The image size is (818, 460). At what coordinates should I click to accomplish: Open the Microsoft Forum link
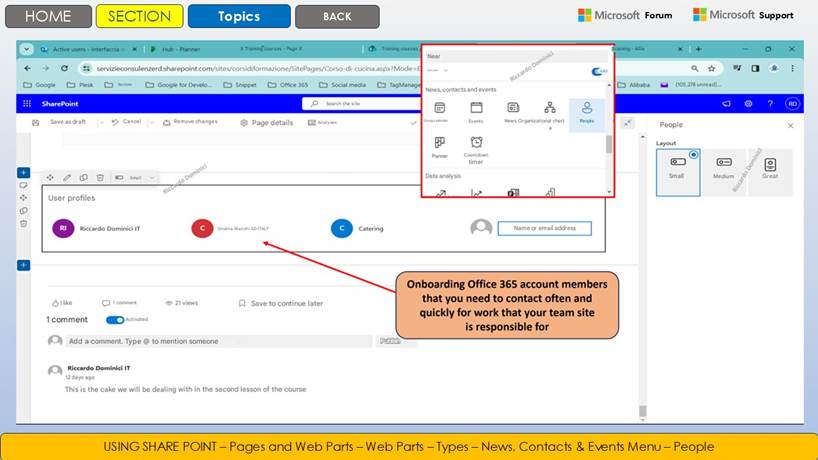[625, 15]
